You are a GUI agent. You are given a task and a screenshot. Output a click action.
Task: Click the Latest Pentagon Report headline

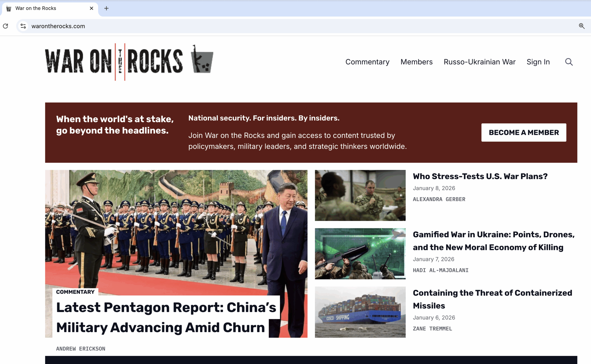(166, 317)
